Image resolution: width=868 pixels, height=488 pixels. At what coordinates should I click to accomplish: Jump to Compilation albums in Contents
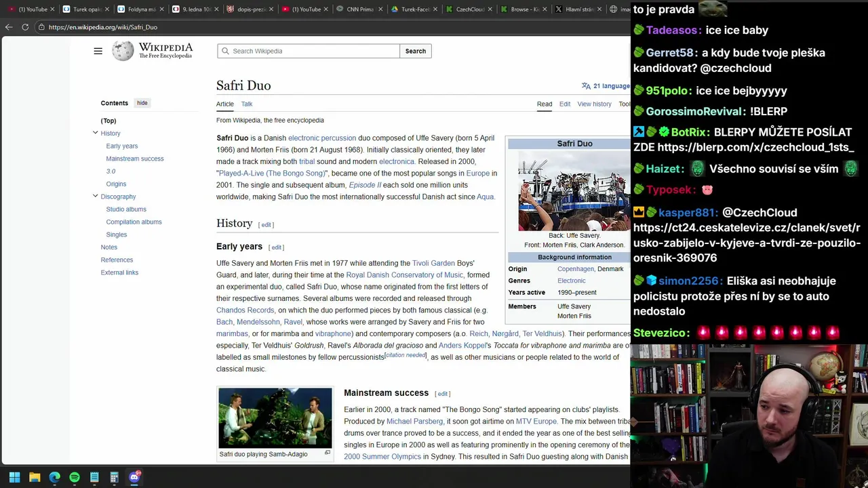point(134,222)
